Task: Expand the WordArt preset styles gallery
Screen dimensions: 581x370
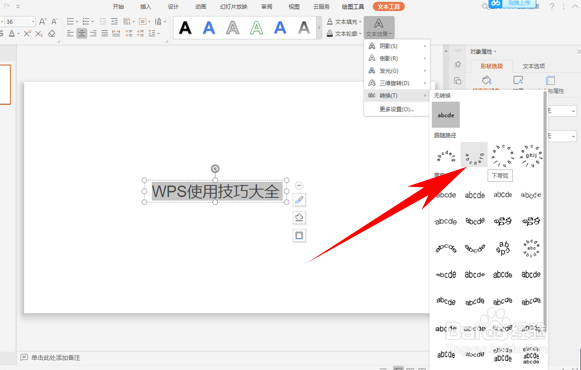Action: [x=319, y=28]
